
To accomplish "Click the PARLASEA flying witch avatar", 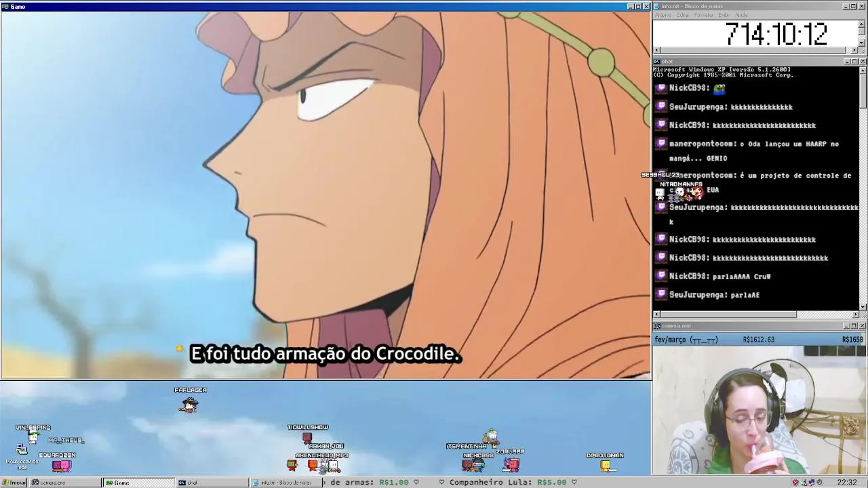I will (189, 405).
